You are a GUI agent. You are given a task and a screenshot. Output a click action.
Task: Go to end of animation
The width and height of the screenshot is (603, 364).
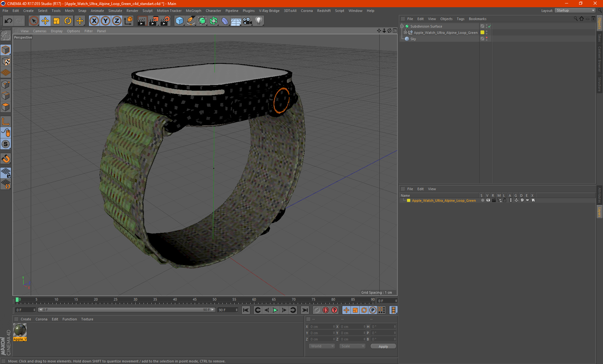point(305,310)
